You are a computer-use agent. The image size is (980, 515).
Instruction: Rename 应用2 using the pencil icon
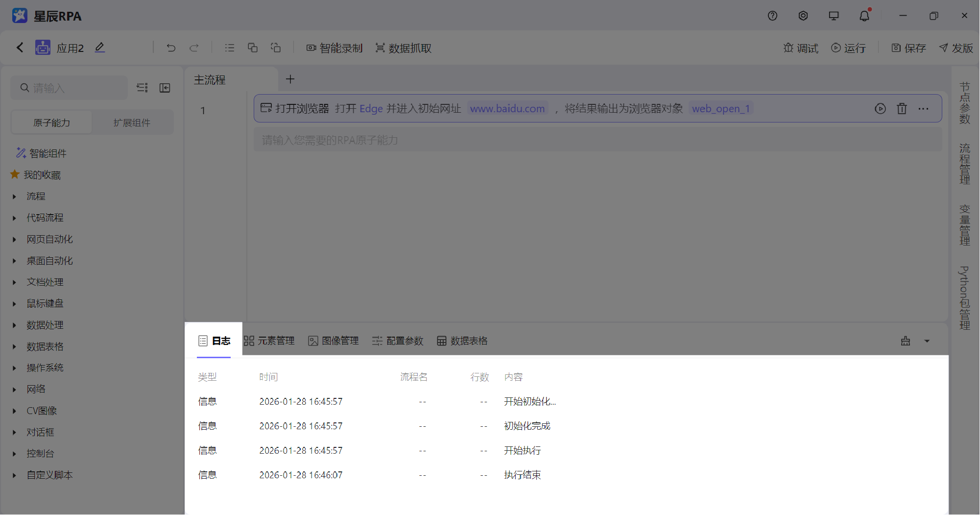pos(99,47)
